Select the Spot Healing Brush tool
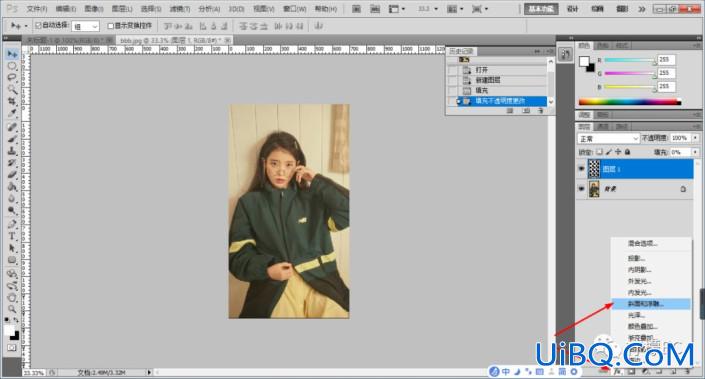The height and width of the screenshot is (379, 705). tap(12, 127)
